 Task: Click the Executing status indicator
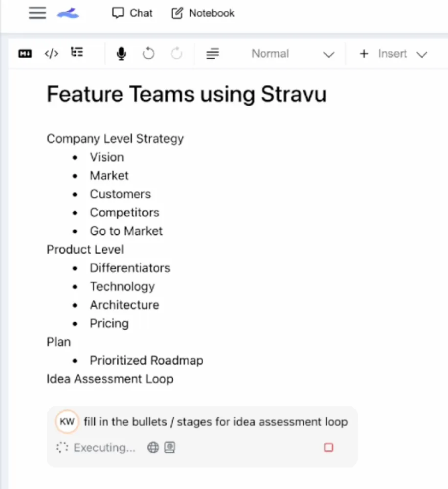96,447
